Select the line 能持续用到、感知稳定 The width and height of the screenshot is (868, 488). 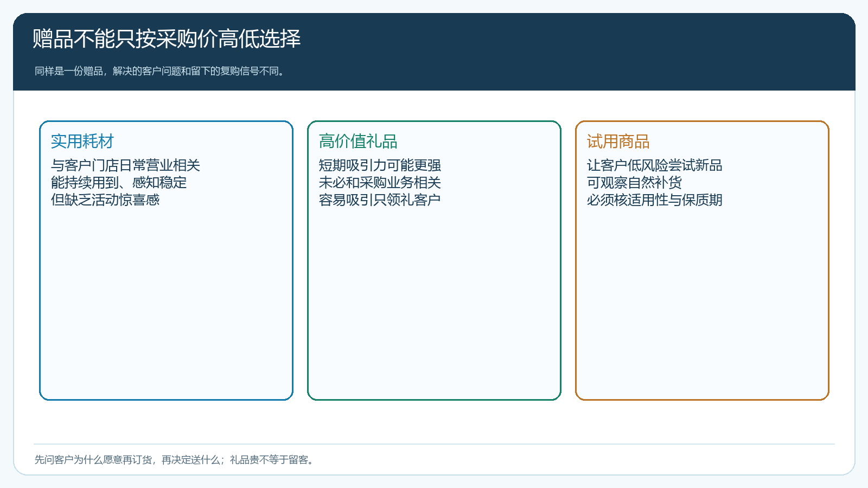pyautogui.click(x=119, y=183)
